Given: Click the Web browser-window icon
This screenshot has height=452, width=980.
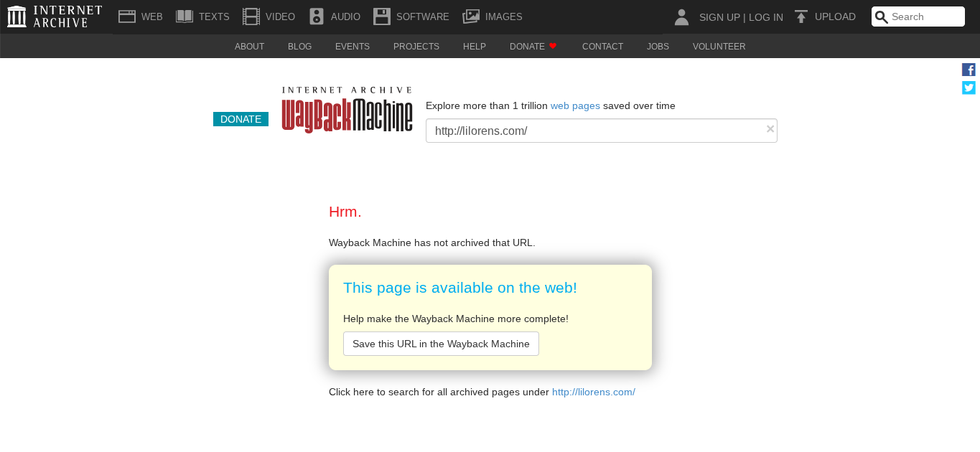Looking at the screenshot, I should (x=127, y=17).
